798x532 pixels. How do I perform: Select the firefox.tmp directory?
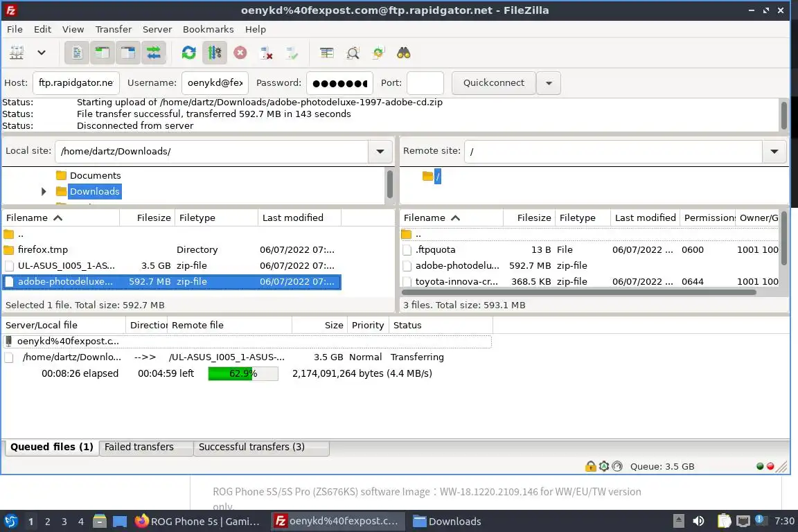click(172, 250)
